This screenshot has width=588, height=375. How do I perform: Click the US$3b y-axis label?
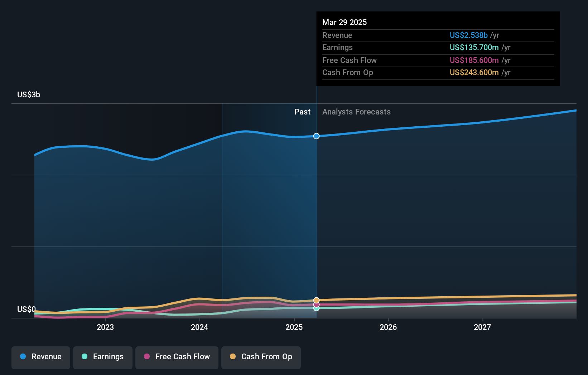tap(29, 94)
